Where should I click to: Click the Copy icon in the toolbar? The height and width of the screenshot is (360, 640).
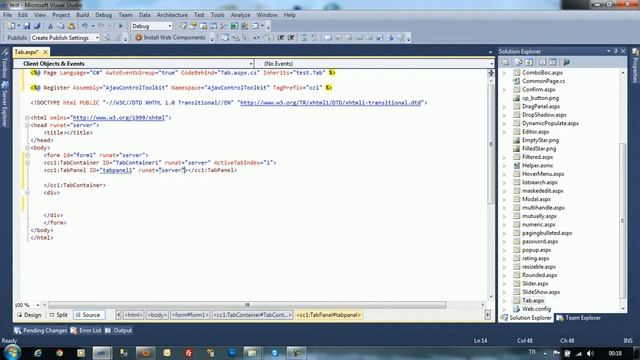[x=60, y=26]
